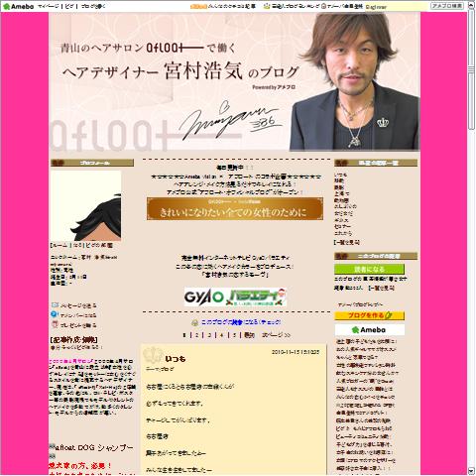
Task: Click the scrollbar down arrow at bottom right
Action: [471, 470]
